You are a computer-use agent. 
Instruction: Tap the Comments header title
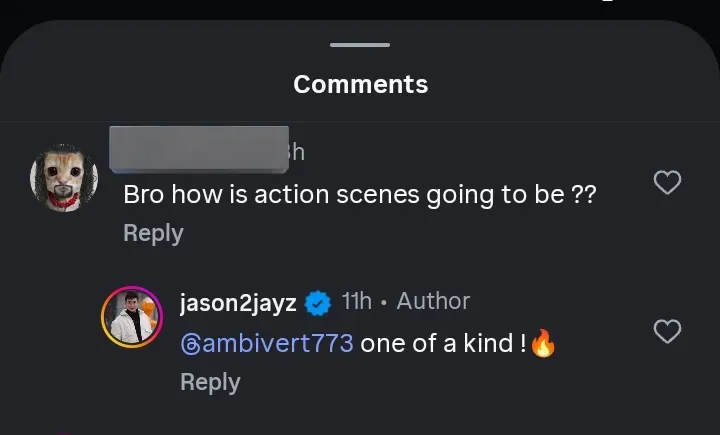tap(360, 85)
